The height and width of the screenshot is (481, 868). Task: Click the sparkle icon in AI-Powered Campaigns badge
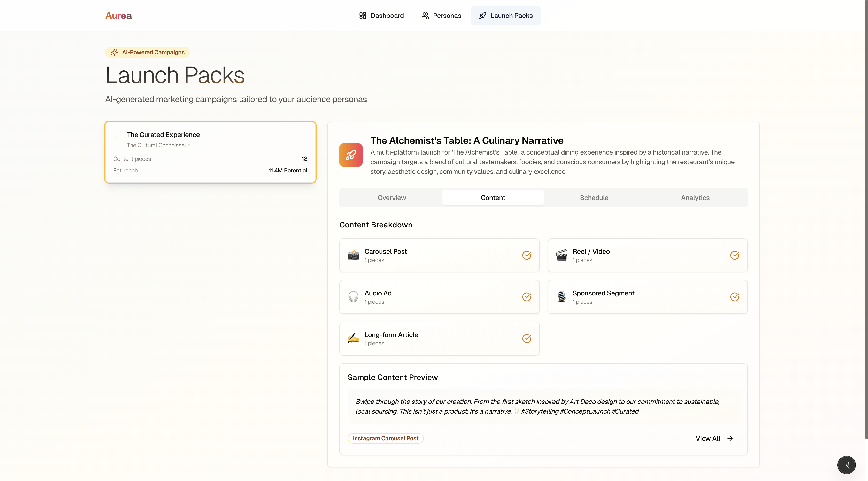coord(114,52)
